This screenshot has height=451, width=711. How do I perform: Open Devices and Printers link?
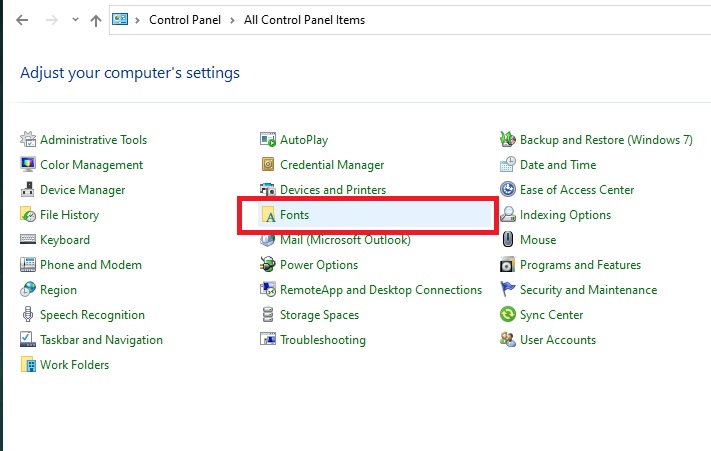333,189
